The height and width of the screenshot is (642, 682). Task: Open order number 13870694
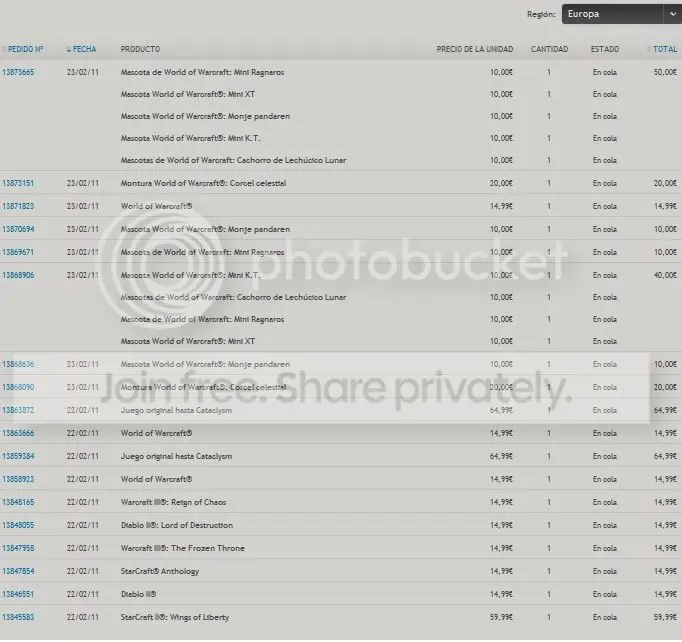(18, 229)
